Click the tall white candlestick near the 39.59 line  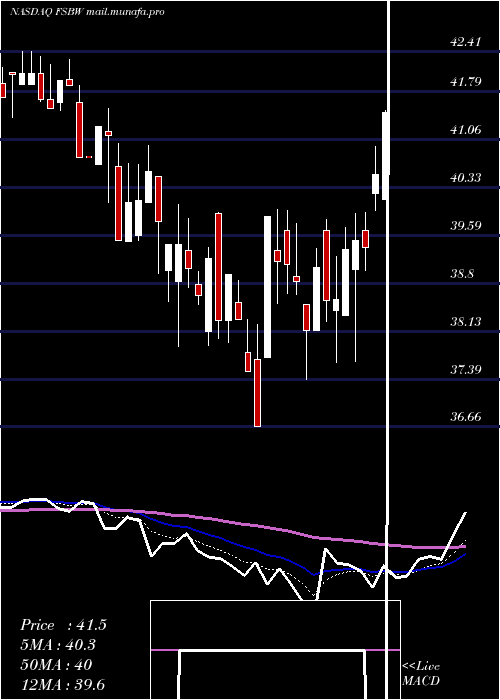point(267,287)
